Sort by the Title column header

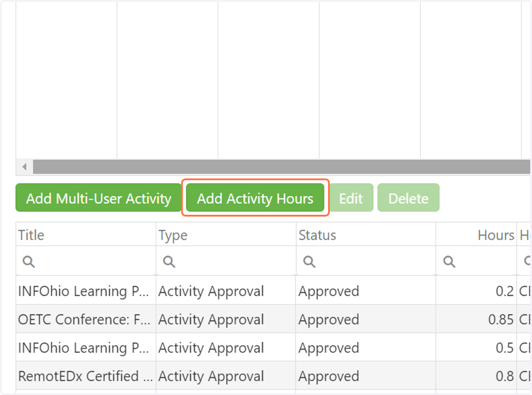tap(86, 235)
